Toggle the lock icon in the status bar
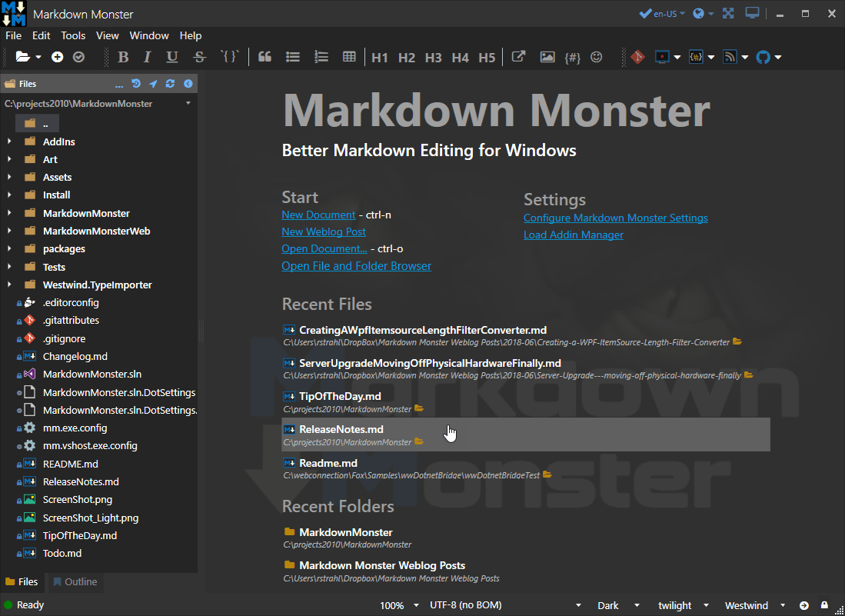The image size is (845, 616). pyautogui.click(x=824, y=605)
